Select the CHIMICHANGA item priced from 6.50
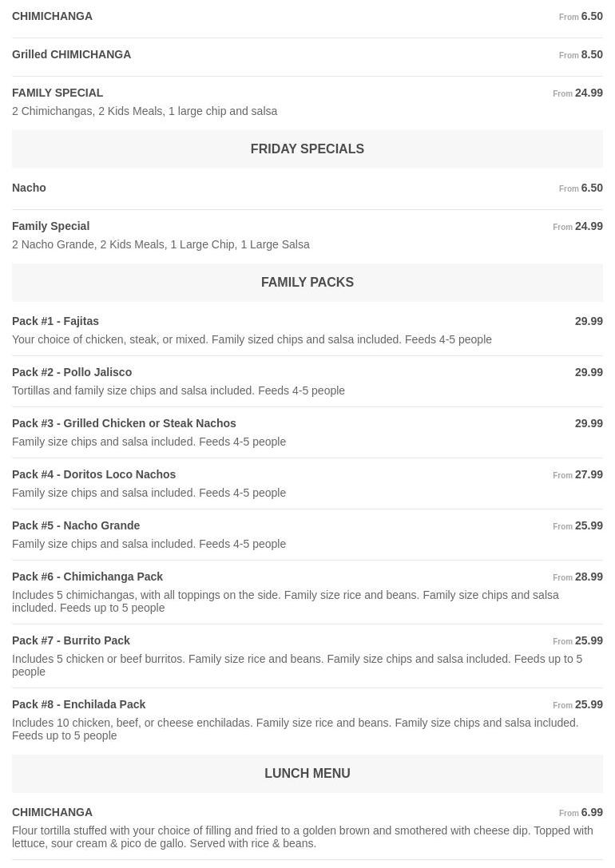 point(52,16)
